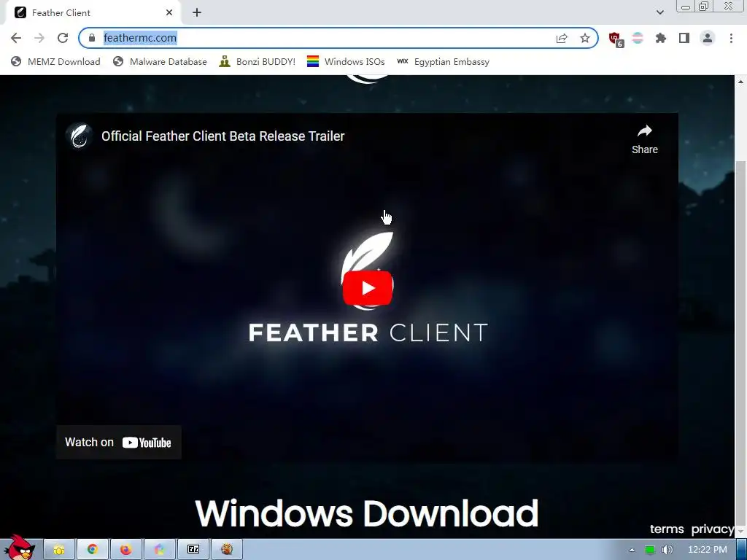
Task: Click the browser forward arrow
Action: pos(39,38)
